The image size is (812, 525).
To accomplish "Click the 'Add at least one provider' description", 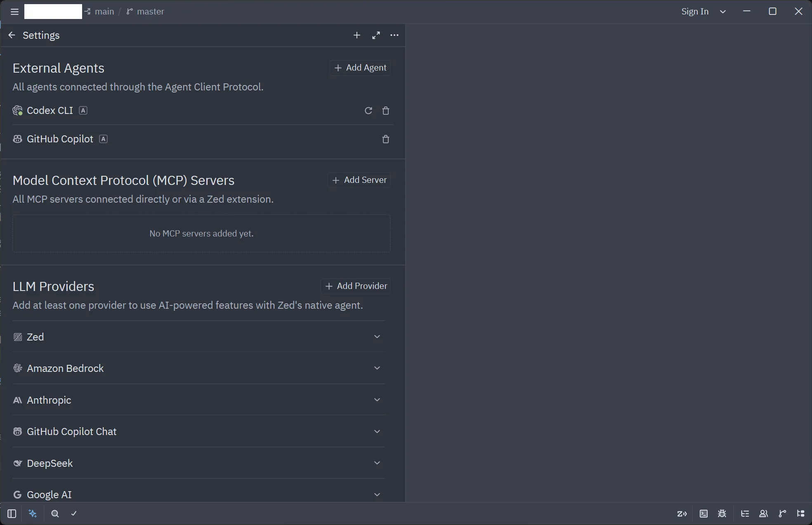I will click(188, 305).
